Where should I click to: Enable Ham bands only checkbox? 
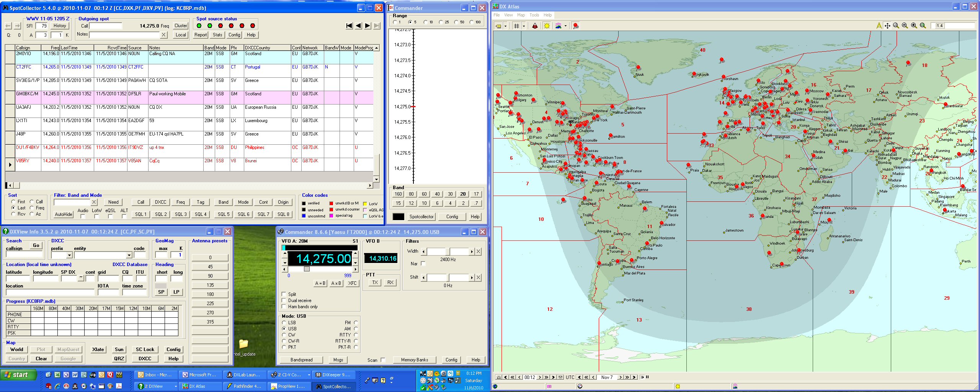[284, 306]
